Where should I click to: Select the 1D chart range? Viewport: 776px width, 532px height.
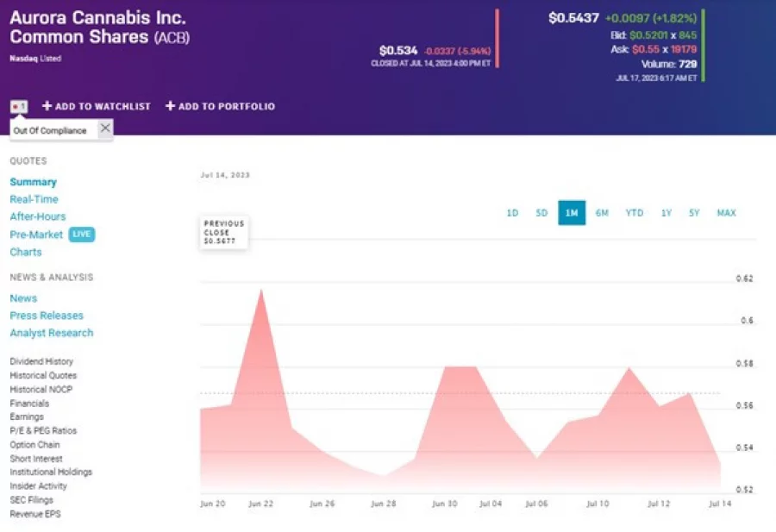tap(512, 213)
